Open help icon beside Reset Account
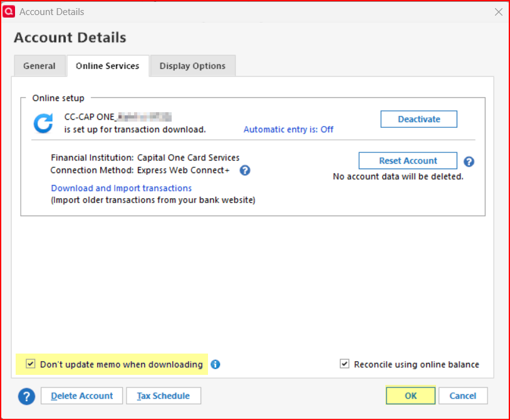This screenshot has height=420, width=510. 469,161
